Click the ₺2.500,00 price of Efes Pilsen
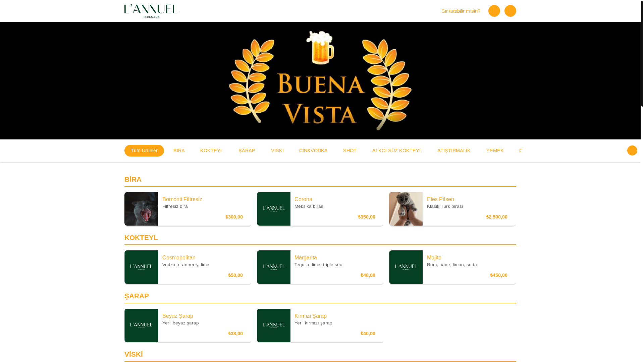Viewport: 644px width, 362px height. pos(497,217)
